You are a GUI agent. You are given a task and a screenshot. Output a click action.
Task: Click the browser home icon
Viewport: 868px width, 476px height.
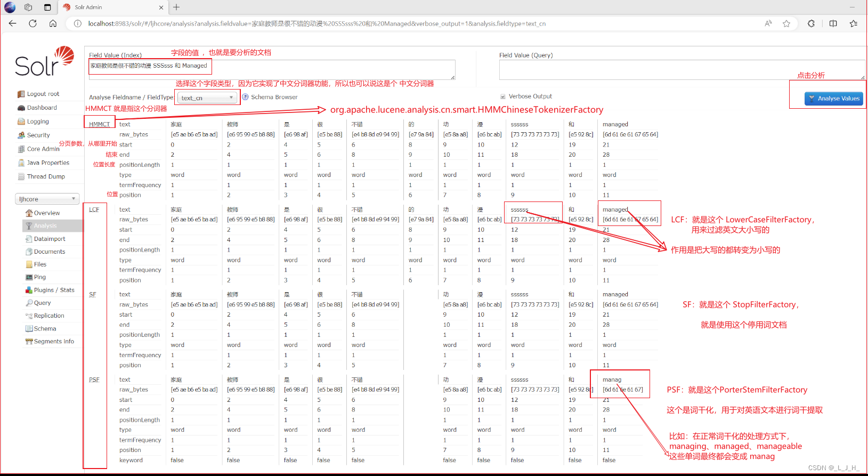point(53,23)
